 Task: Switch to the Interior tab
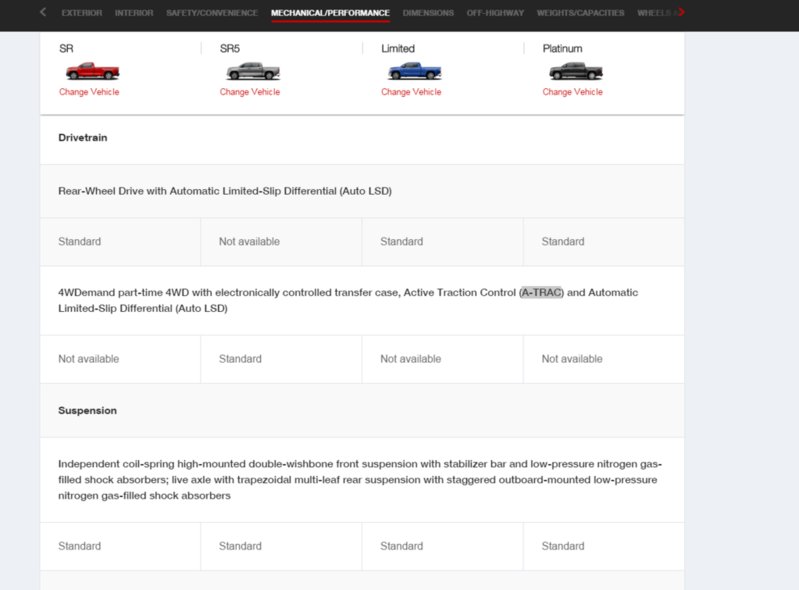click(134, 13)
